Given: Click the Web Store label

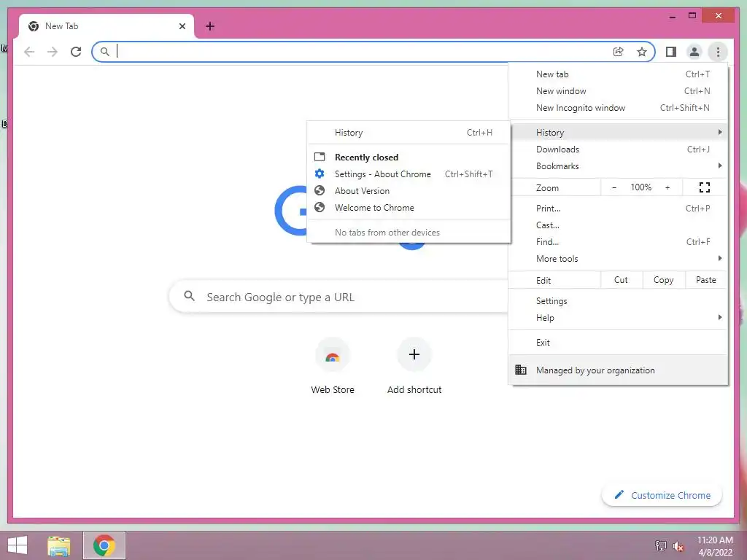Looking at the screenshot, I should tap(333, 389).
